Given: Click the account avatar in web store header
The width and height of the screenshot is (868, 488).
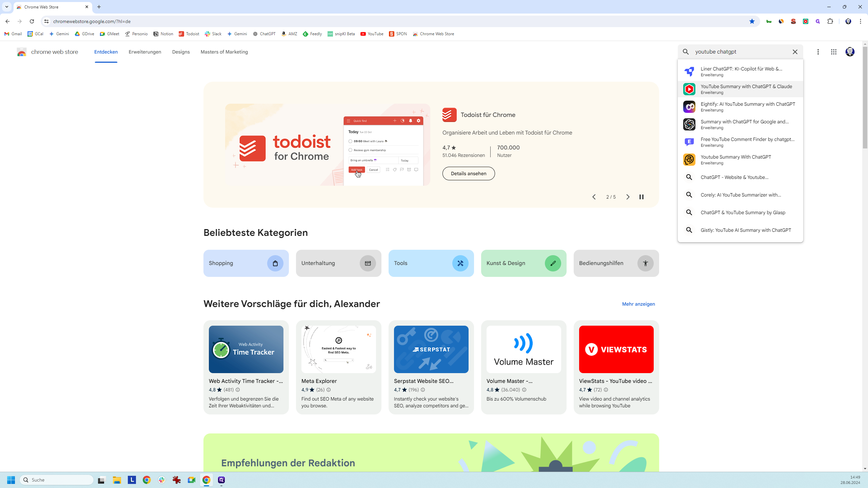Looking at the screenshot, I should tap(850, 52).
